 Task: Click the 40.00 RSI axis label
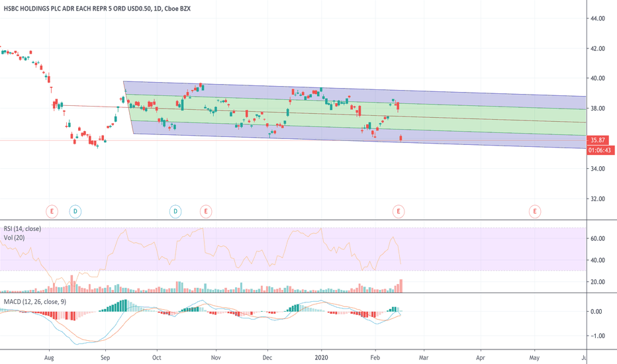tap(598, 260)
